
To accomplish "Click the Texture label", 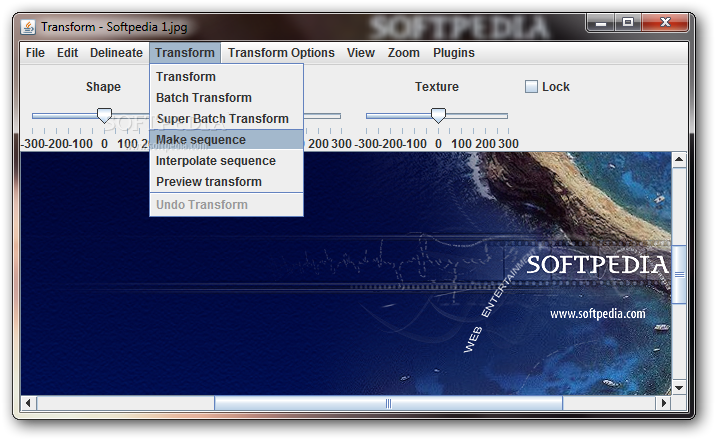I will click(437, 87).
